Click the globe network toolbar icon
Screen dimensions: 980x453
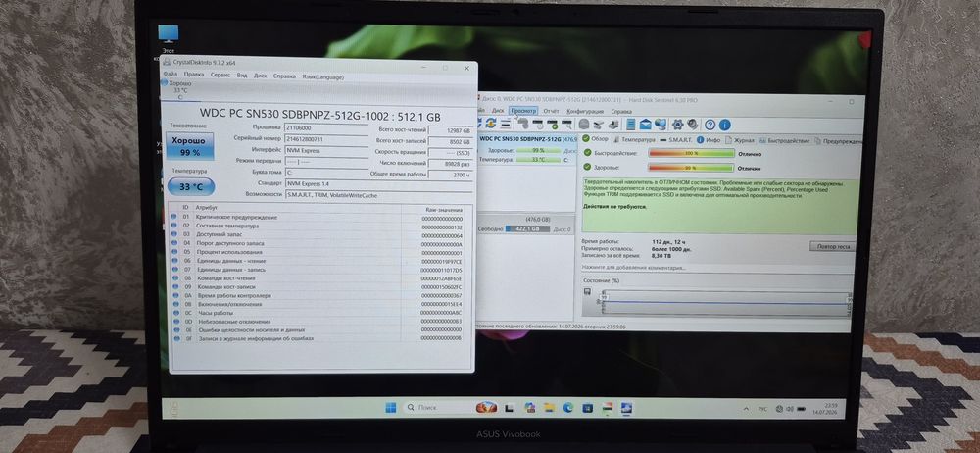(661, 124)
